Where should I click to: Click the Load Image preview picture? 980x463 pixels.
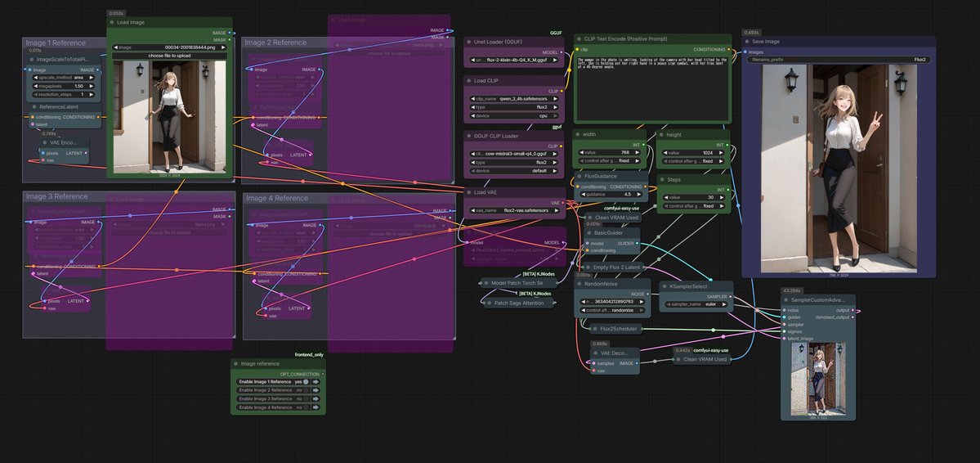[170, 116]
